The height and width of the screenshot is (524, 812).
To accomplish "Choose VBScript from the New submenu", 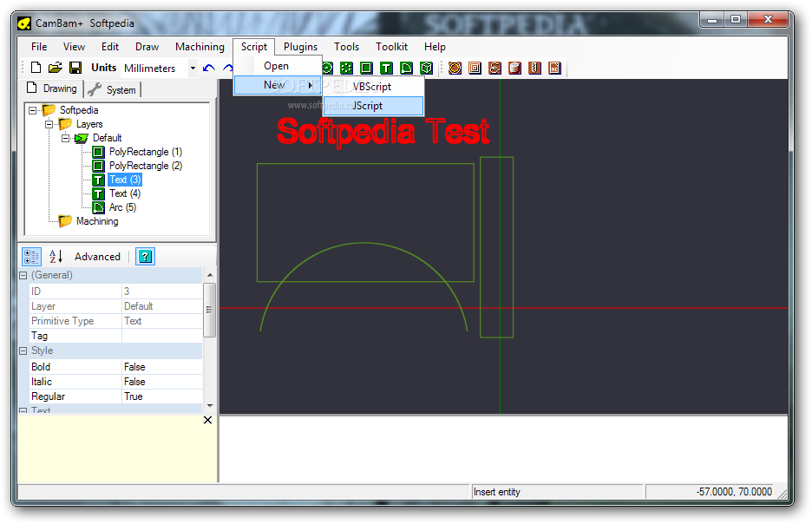I will coord(373,87).
